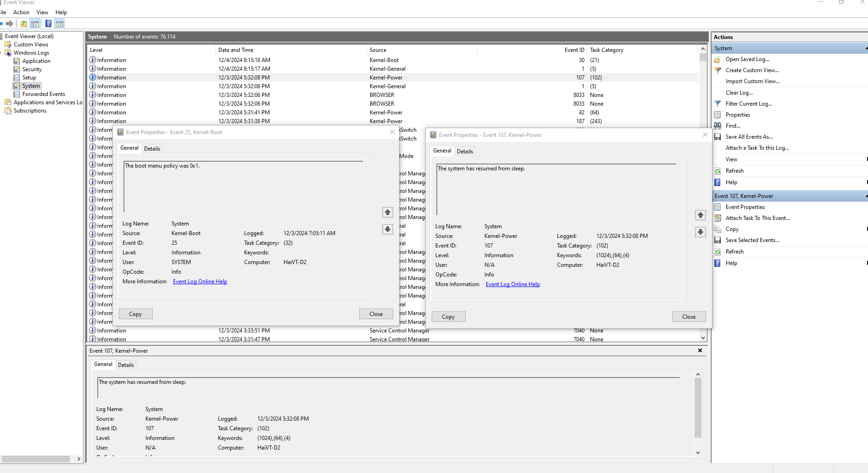Viewport: 868px width, 473px height.
Task: Open the Security log in the tree
Action: click(32, 69)
